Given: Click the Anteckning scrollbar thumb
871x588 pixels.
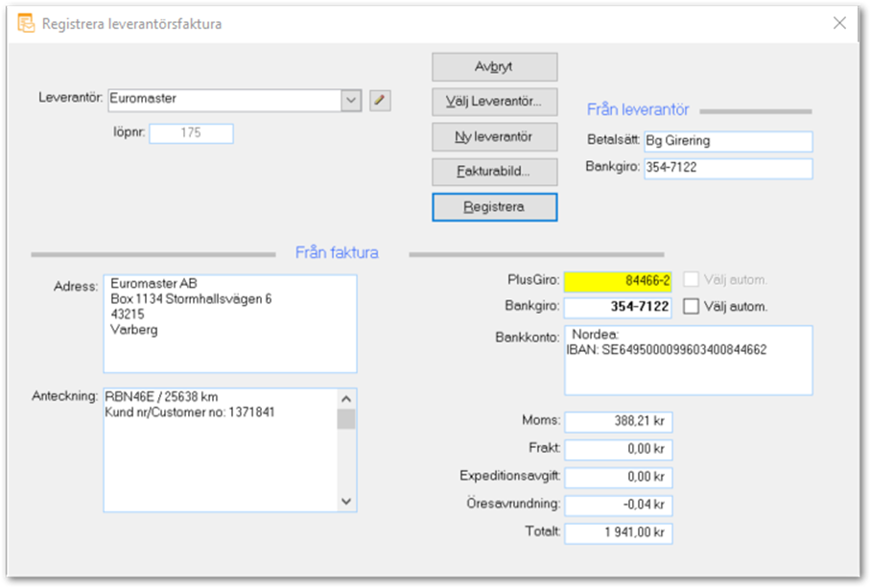Looking at the screenshot, I should 346,419.
